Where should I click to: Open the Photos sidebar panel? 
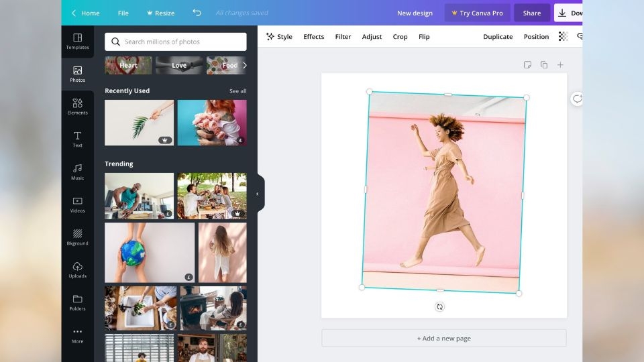coord(78,74)
